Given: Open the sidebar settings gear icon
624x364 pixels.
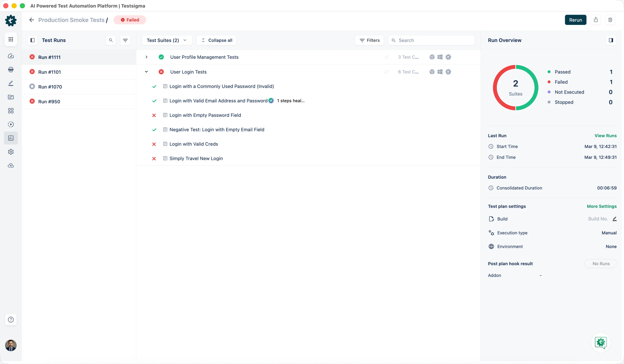Looking at the screenshot, I should pos(11,152).
